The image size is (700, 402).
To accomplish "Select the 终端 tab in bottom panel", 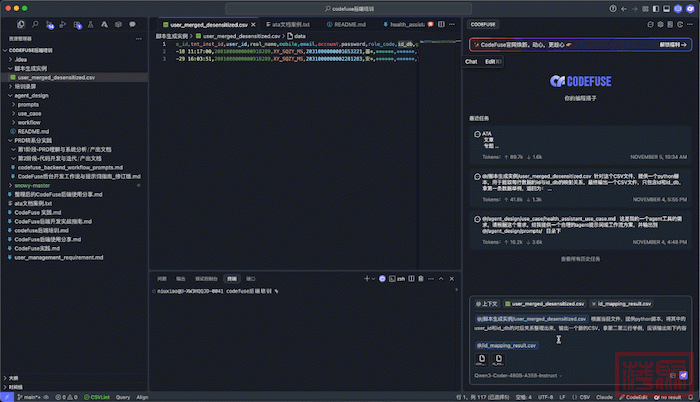I will [x=231, y=278].
